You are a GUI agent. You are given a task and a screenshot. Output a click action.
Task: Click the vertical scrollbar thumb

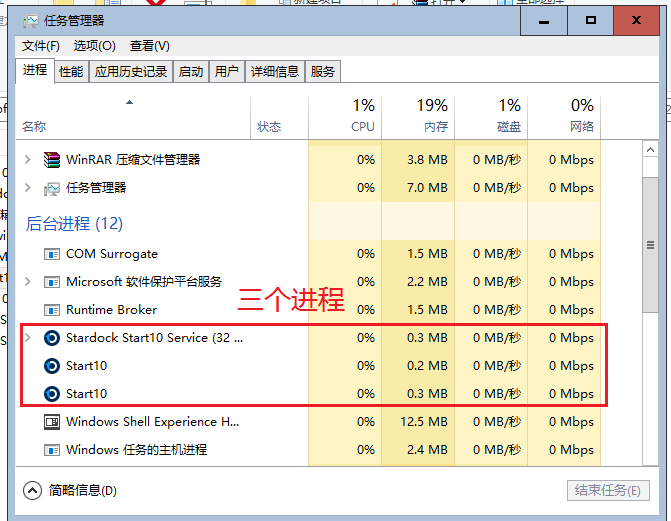(651, 245)
